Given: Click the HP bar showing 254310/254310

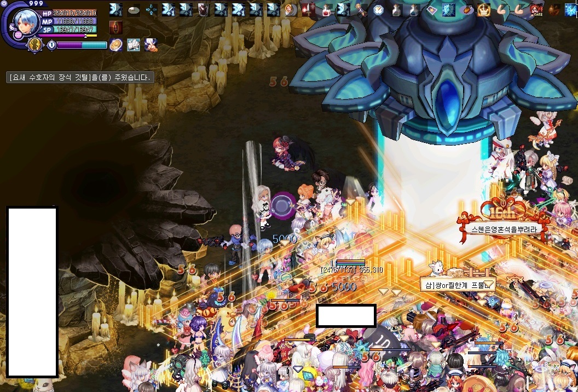Looking at the screenshot, I should (x=70, y=13).
